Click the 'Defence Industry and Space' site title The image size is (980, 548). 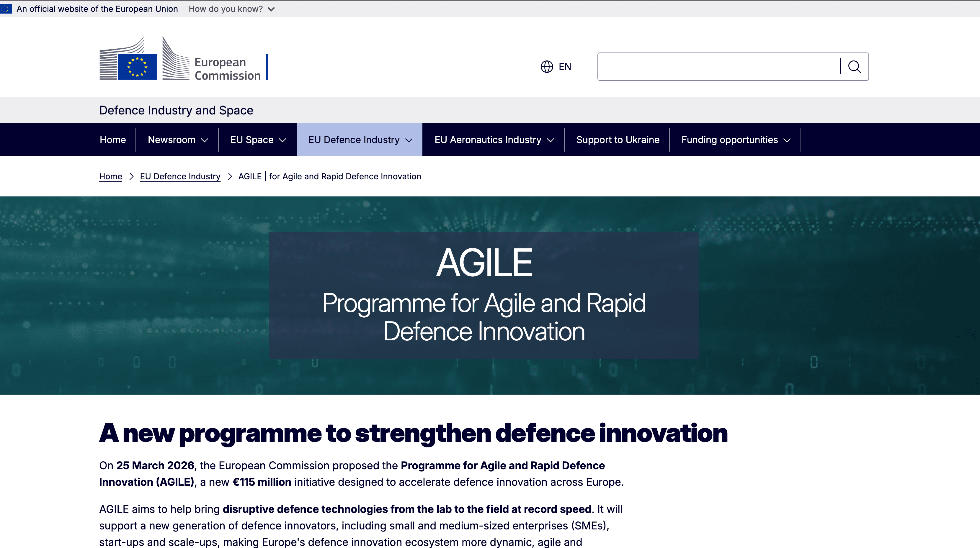click(176, 110)
